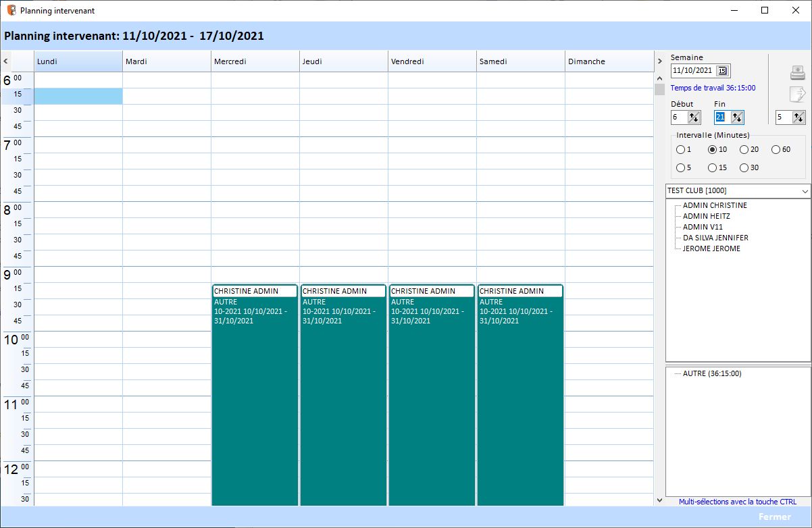Click the down chevron at the grid's bottom right

659,500
